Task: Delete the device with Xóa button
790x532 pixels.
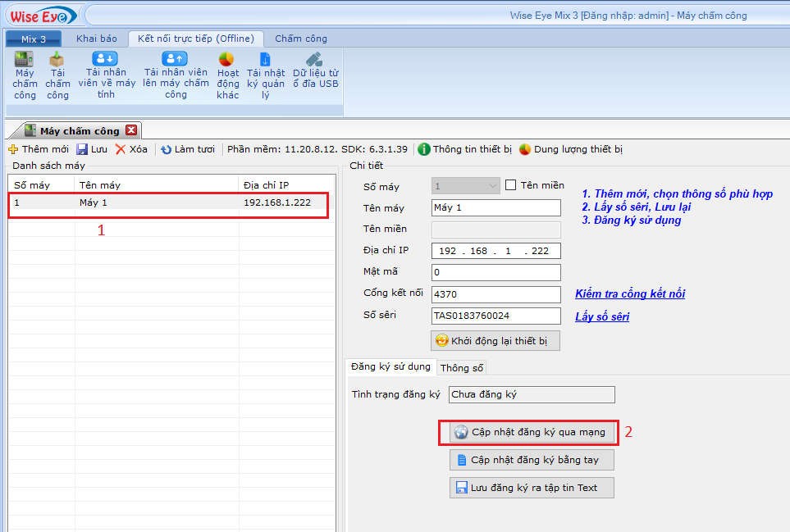Action: (131, 149)
